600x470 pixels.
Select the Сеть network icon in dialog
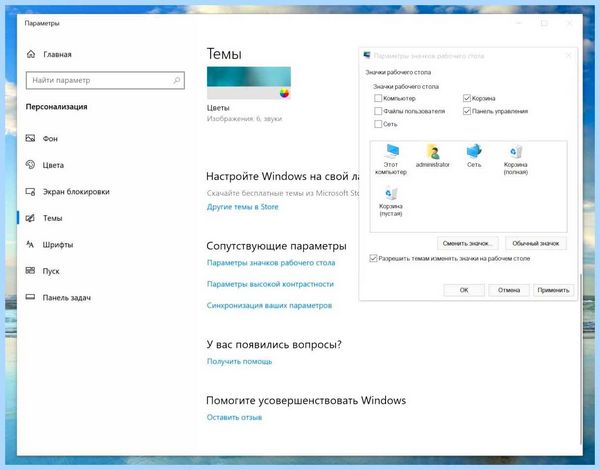tap(474, 152)
